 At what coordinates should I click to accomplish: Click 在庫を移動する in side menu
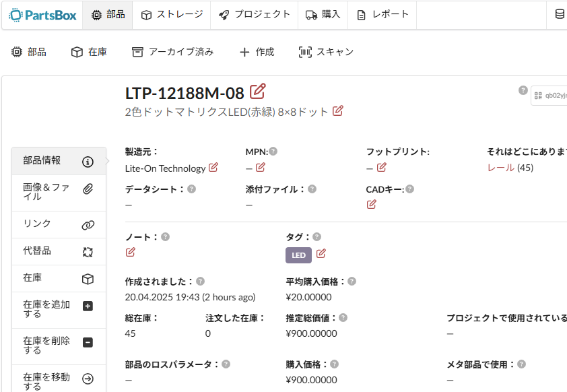coord(59,380)
